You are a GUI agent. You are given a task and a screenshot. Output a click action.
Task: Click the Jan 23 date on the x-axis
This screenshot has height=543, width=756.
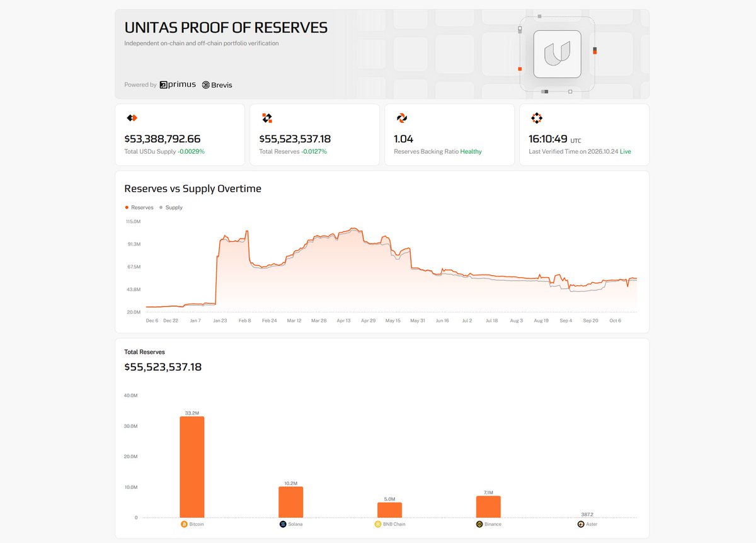click(x=220, y=321)
